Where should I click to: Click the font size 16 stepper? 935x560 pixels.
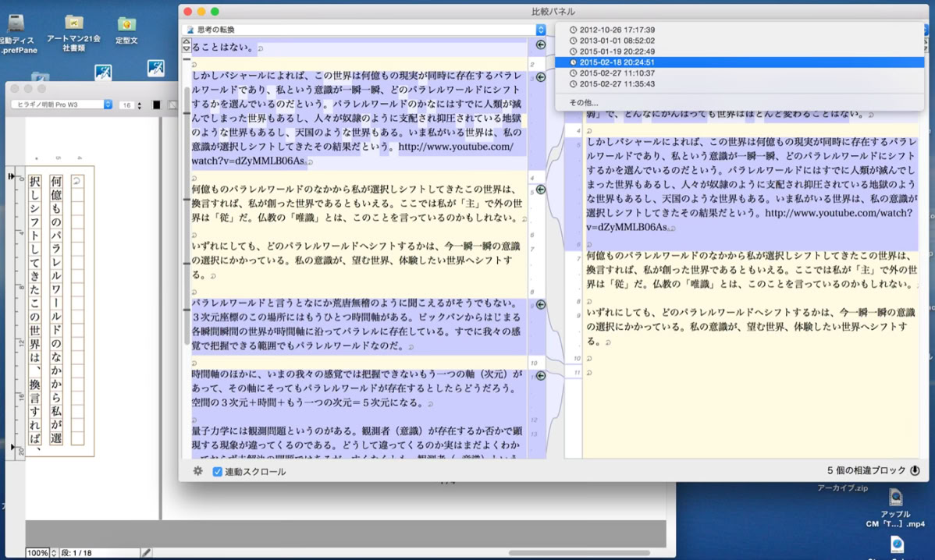coord(140,105)
